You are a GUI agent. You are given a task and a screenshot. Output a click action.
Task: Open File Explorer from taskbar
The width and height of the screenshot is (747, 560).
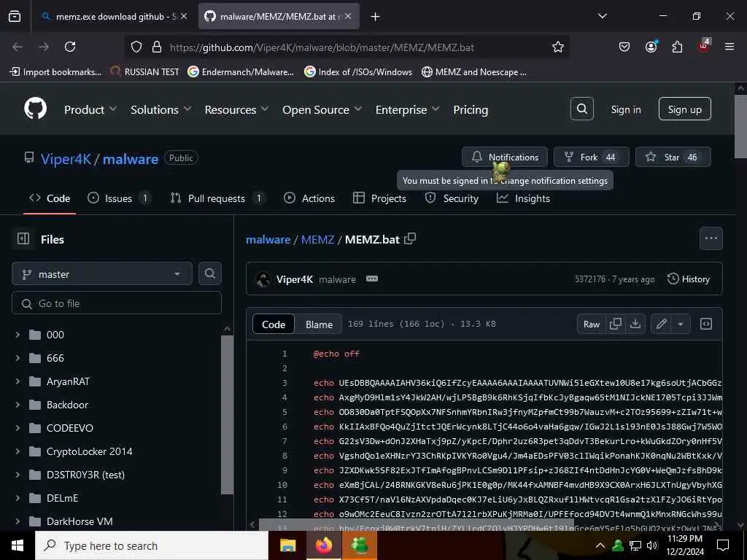point(287,545)
